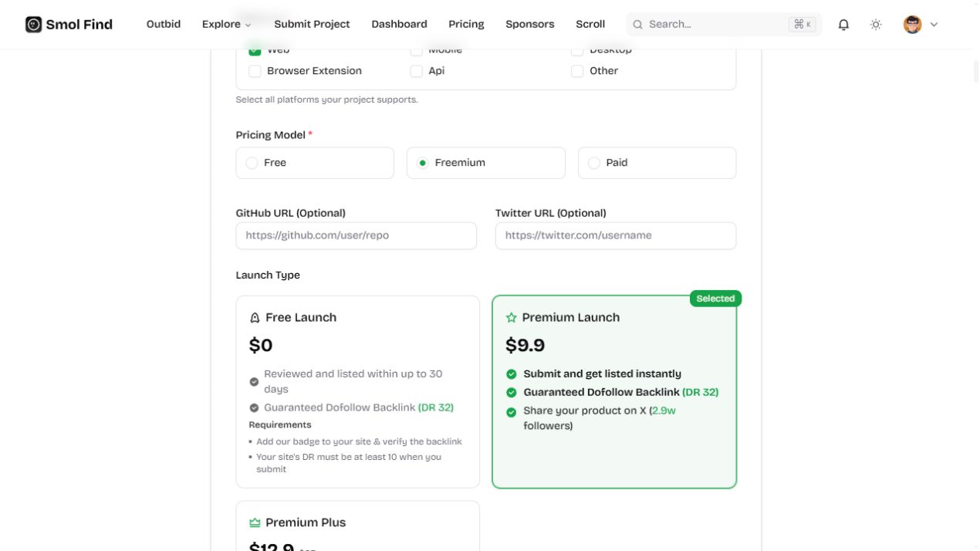
Task: Click the Launch Type heading
Action: [268, 275]
